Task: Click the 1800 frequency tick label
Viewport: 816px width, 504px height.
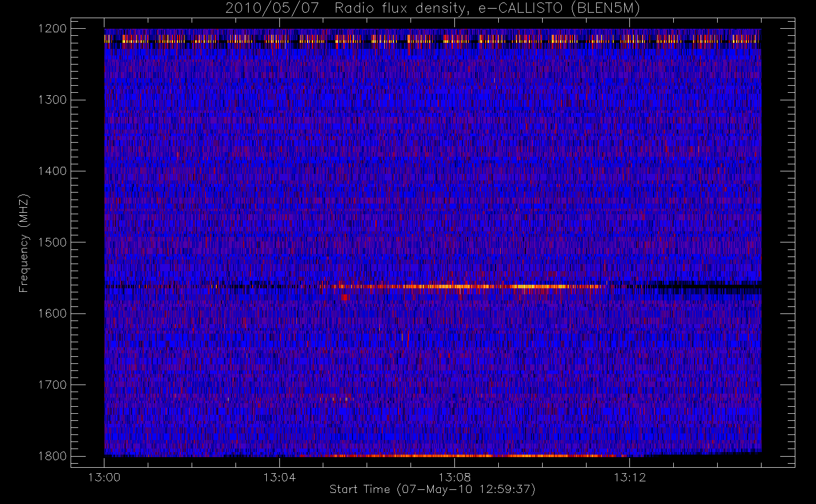Action: (x=52, y=456)
